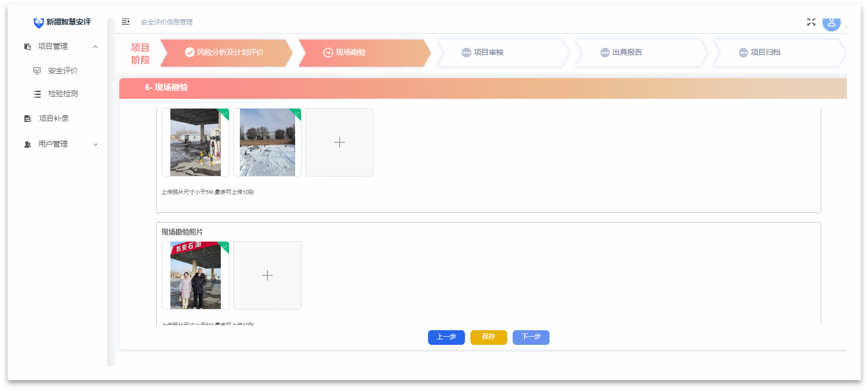Open the snowy ground photo thumbnail
Viewport: 868px width, 391px height.
pyautogui.click(x=267, y=142)
